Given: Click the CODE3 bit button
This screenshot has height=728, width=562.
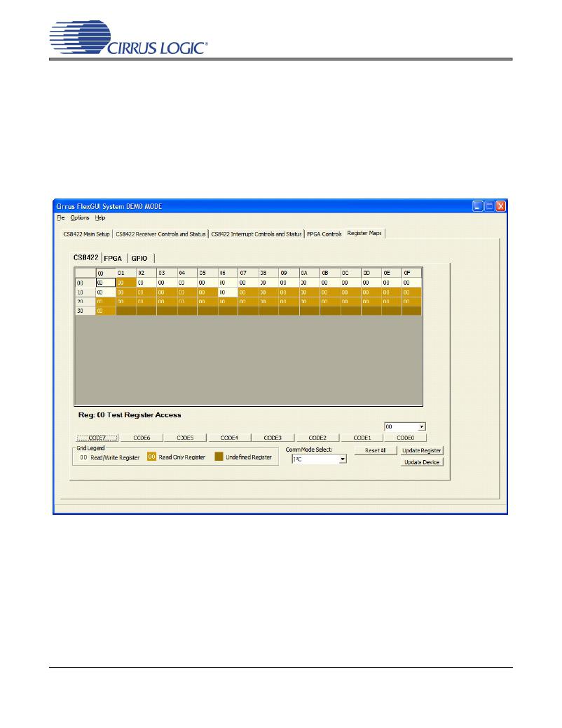Looking at the screenshot, I should point(273,438).
